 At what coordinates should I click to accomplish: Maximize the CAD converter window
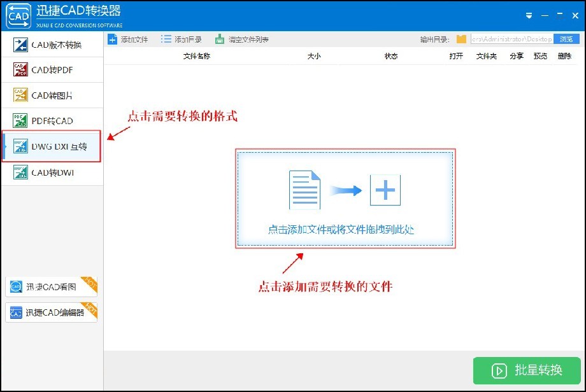(x=560, y=16)
